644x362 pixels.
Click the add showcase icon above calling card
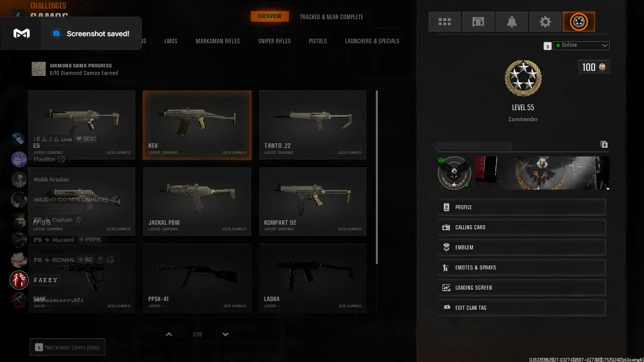point(604,144)
